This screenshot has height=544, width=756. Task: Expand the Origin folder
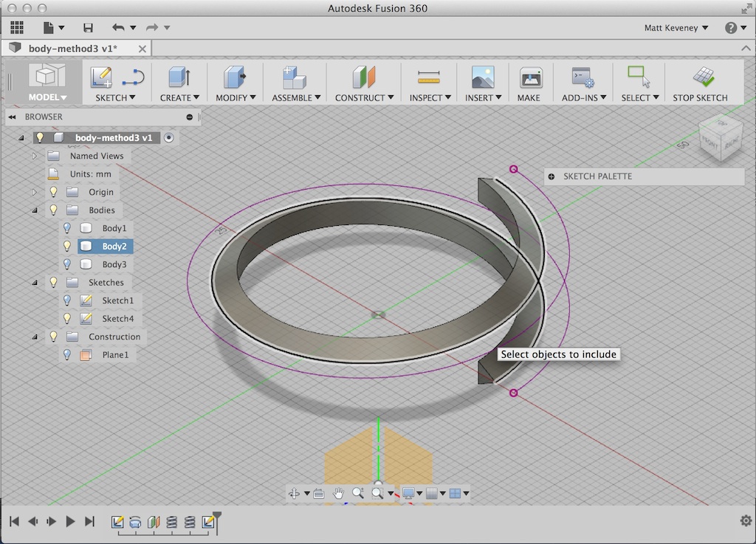pos(34,192)
